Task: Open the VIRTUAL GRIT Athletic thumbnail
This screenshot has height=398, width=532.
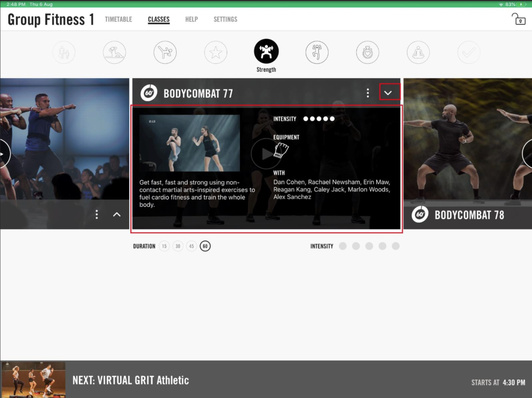Action: (x=33, y=380)
